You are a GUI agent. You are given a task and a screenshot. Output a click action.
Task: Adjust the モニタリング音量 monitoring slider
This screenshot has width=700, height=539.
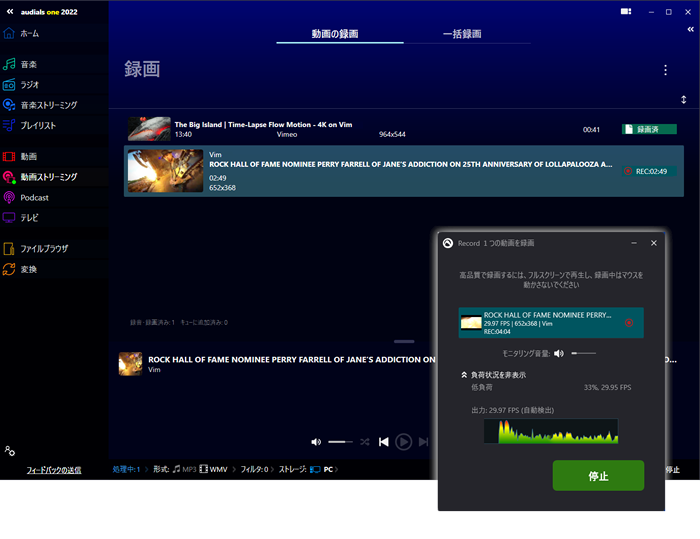(583, 354)
